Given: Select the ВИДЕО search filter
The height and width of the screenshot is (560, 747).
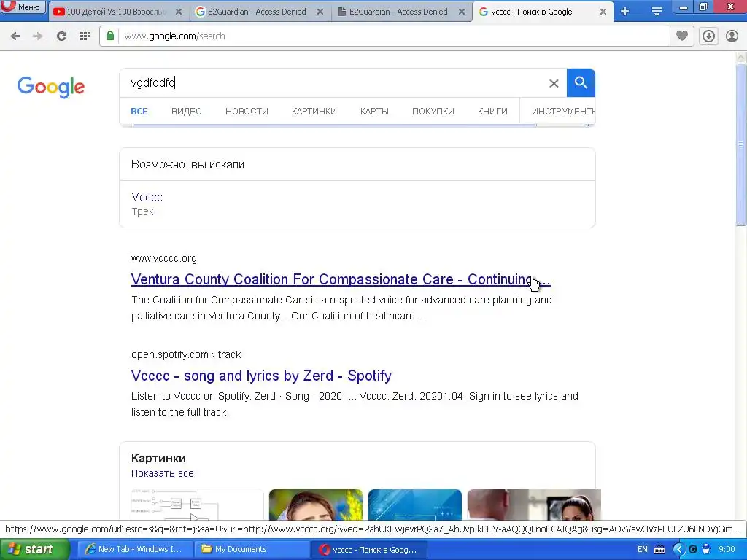Looking at the screenshot, I should (186, 112).
